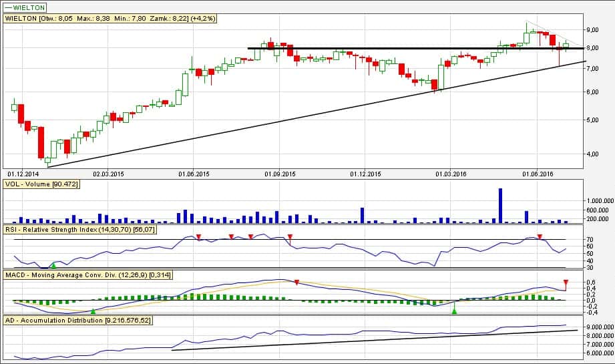Select the rightmost red triangle in RSI panel

[540, 236]
